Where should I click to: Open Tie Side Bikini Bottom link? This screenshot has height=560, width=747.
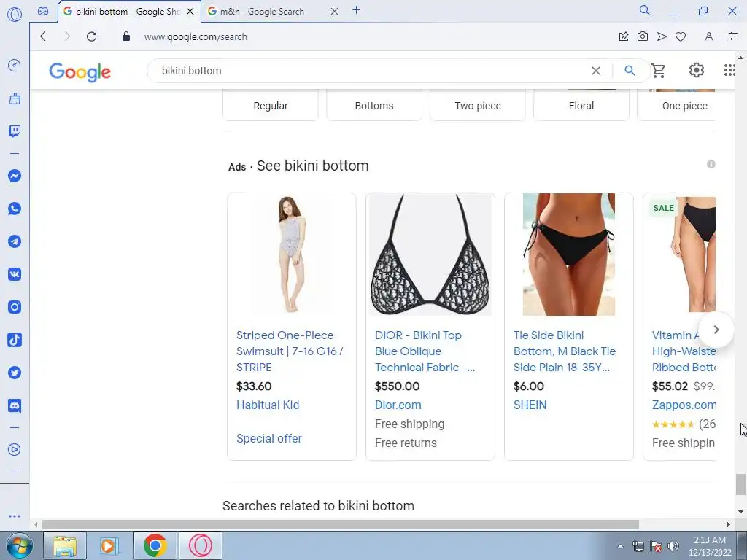tap(564, 351)
